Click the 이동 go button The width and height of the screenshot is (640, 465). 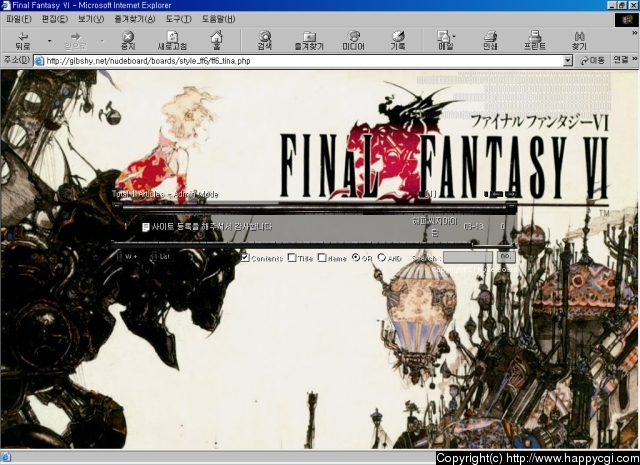tap(593, 60)
